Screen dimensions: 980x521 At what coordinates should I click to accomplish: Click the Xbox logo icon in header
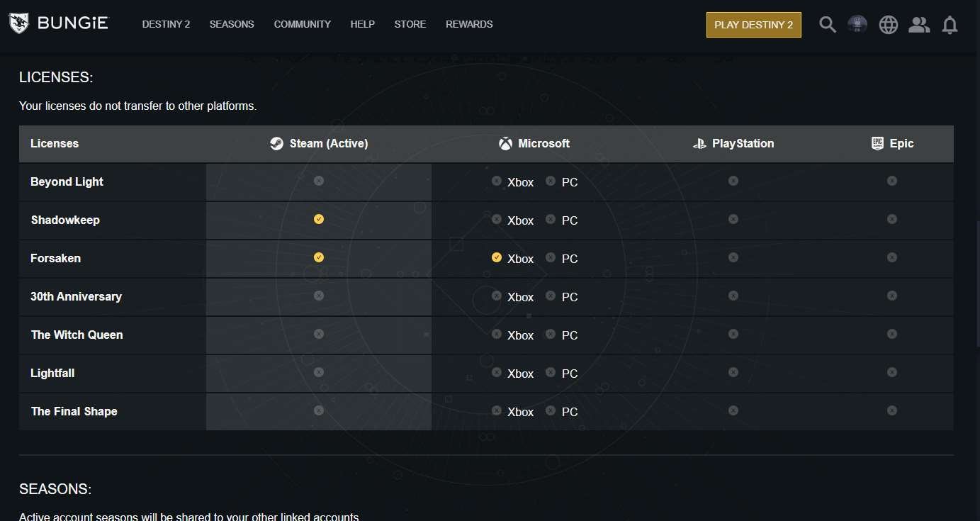(x=505, y=144)
